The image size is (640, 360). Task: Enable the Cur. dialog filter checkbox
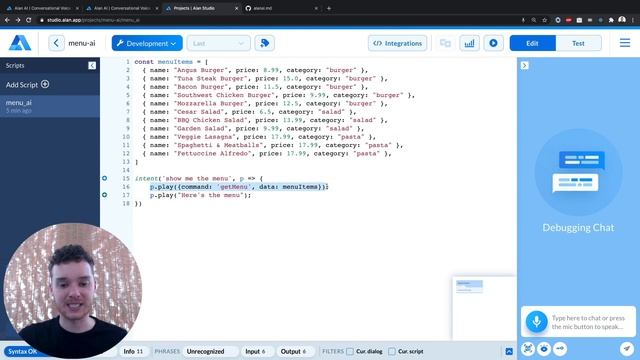(x=350, y=351)
